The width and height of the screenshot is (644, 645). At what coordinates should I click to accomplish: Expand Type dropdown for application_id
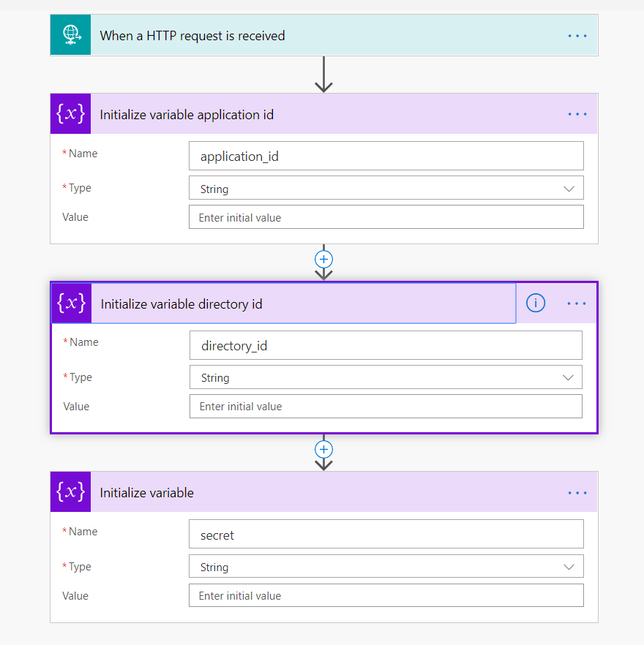point(569,189)
